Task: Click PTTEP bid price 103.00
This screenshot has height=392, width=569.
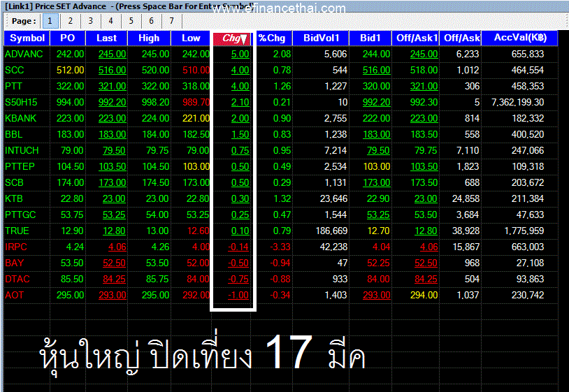Action: coord(377,166)
